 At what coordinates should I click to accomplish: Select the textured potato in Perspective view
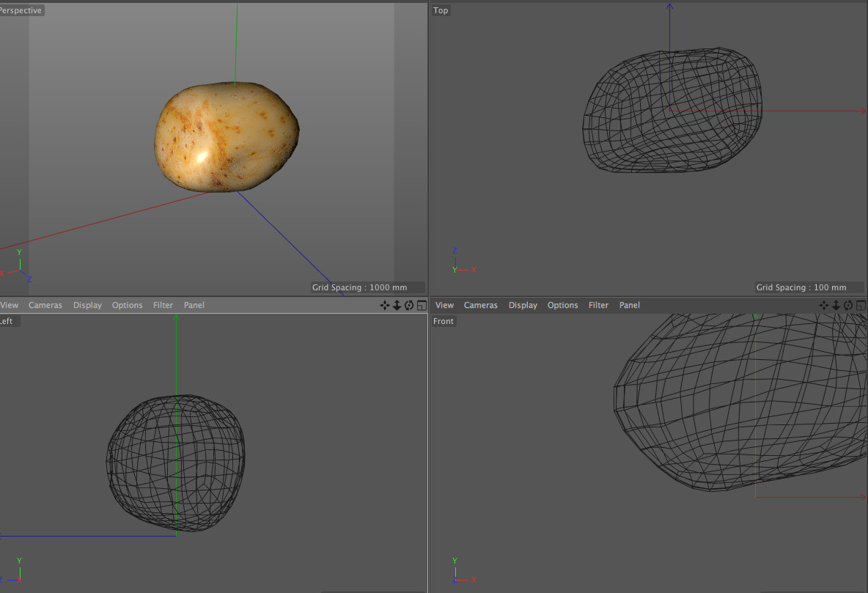point(227,137)
